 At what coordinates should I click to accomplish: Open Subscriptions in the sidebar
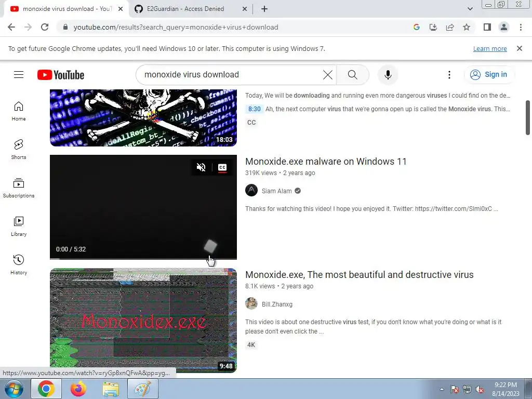(19, 188)
